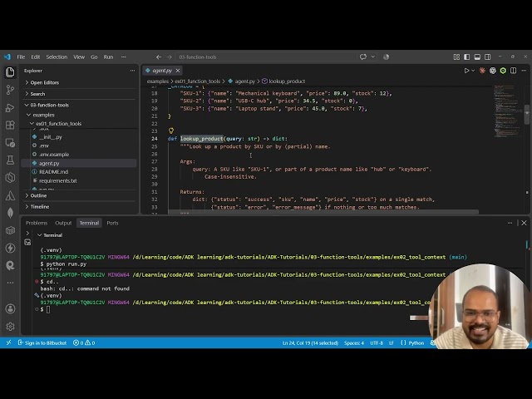Viewport: 532px width, 399px height.
Task: Close the bottom panel
Action: [524, 223]
